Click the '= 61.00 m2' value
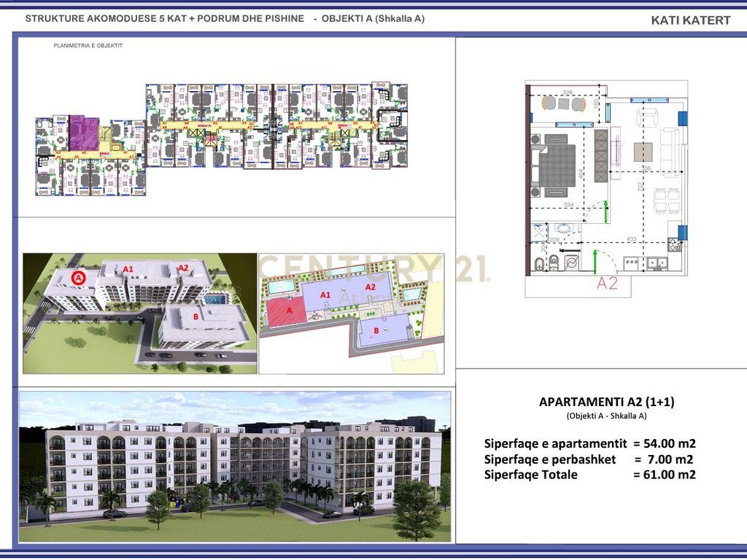Image resolution: width=747 pixels, height=560 pixels. tap(665, 475)
